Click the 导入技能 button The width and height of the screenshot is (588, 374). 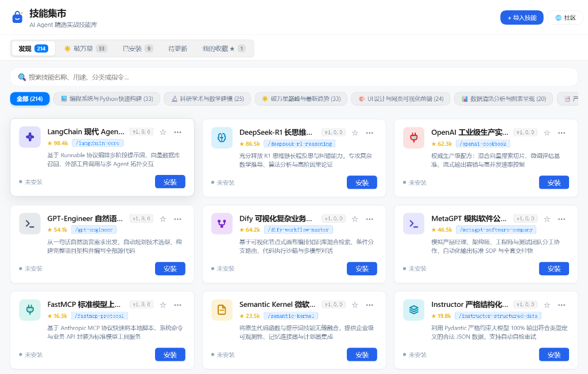521,18
